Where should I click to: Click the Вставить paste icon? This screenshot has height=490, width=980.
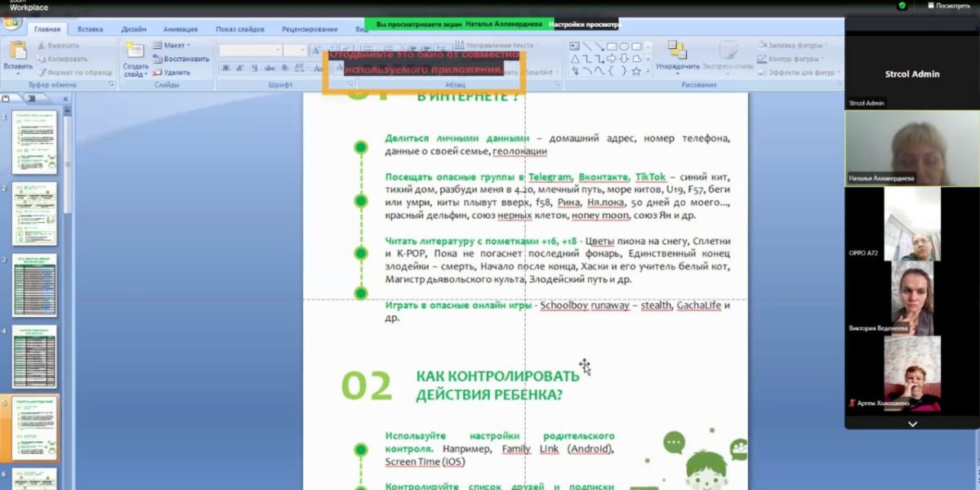point(17,51)
